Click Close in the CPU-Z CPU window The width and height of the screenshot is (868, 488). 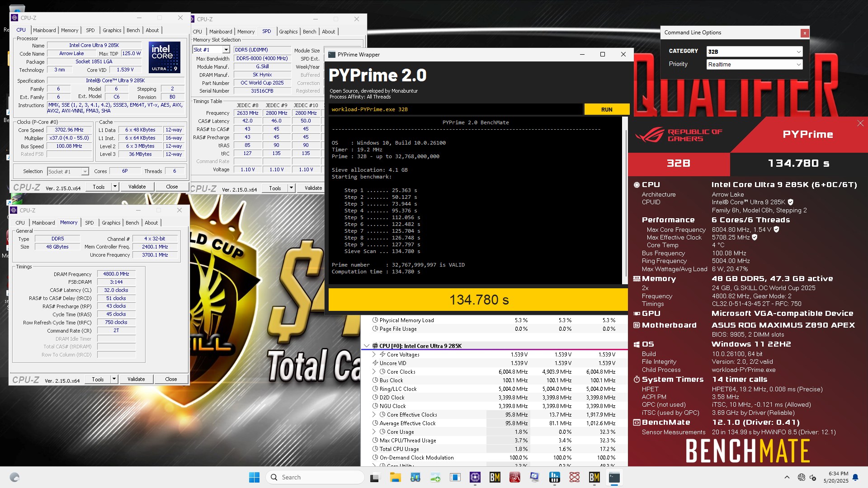(172, 187)
